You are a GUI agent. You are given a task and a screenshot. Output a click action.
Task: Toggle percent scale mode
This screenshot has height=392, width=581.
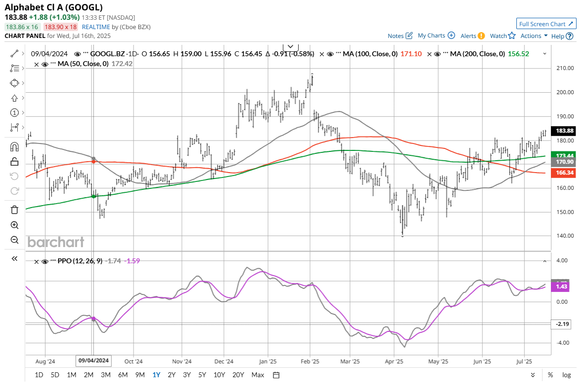point(550,375)
